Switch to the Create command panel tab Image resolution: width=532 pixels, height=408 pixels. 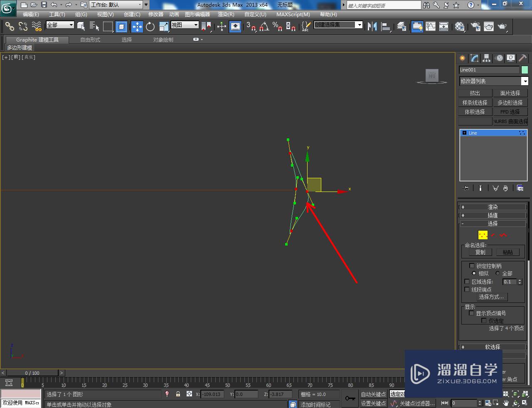(462, 58)
